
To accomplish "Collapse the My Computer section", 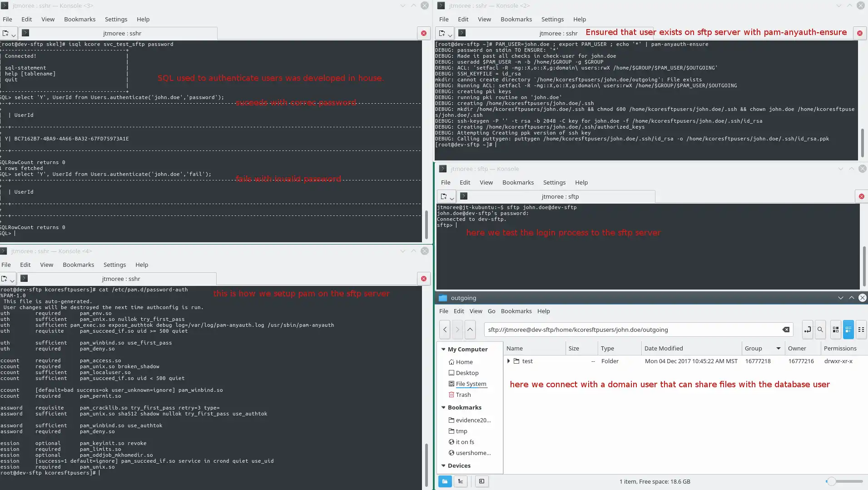I will (443, 349).
